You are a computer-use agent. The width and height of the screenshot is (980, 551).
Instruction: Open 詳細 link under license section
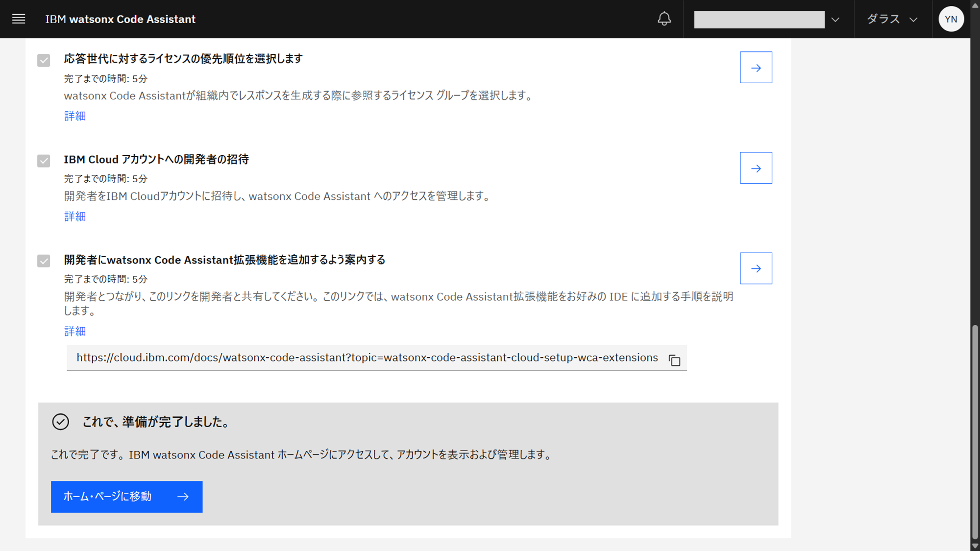75,116
